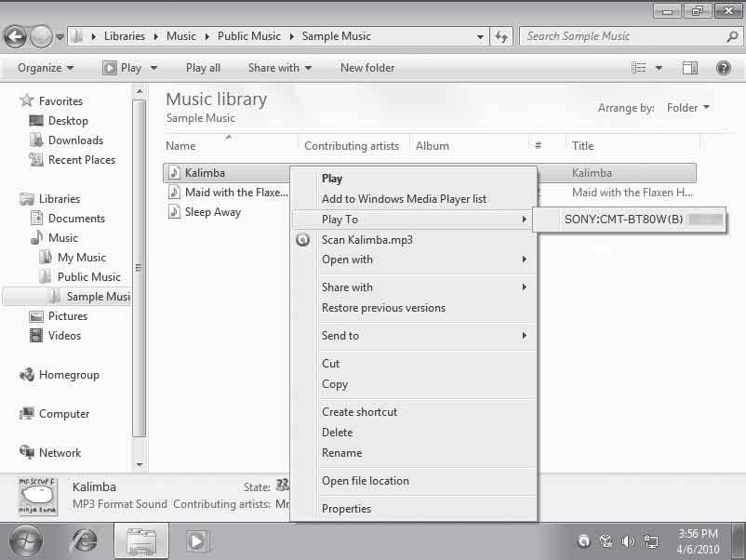Open Computer in the navigation pane
Image resolution: width=746 pixels, height=560 pixels.
pyautogui.click(x=54, y=413)
